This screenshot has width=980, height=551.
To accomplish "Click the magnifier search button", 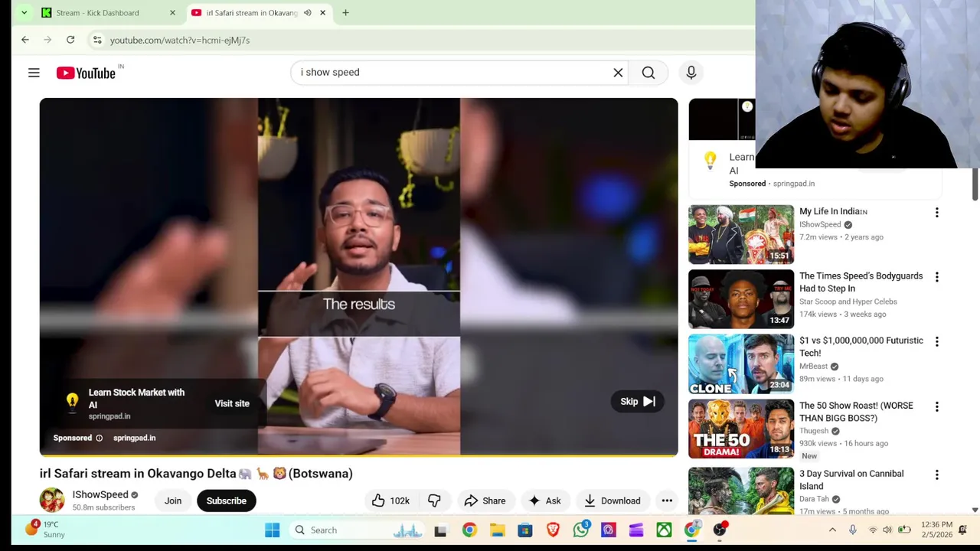I will tap(648, 73).
